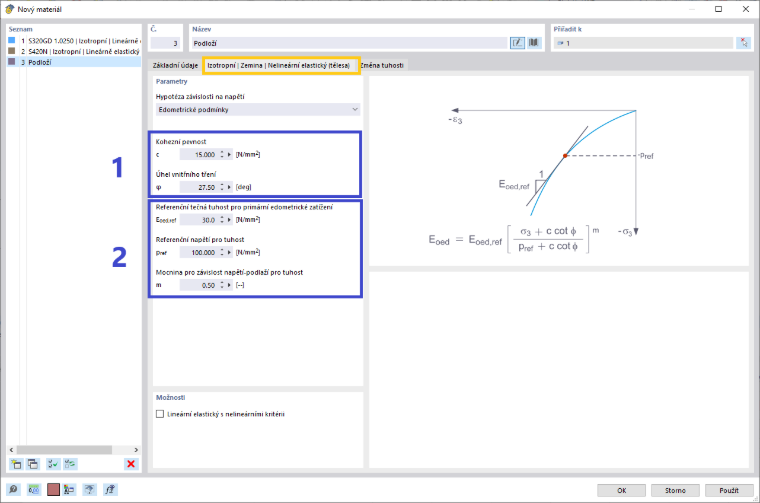Image resolution: width=760 pixels, height=503 pixels.
Task: Expand the arrow menu beside friction angle φ
Action: (x=230, y=187)
